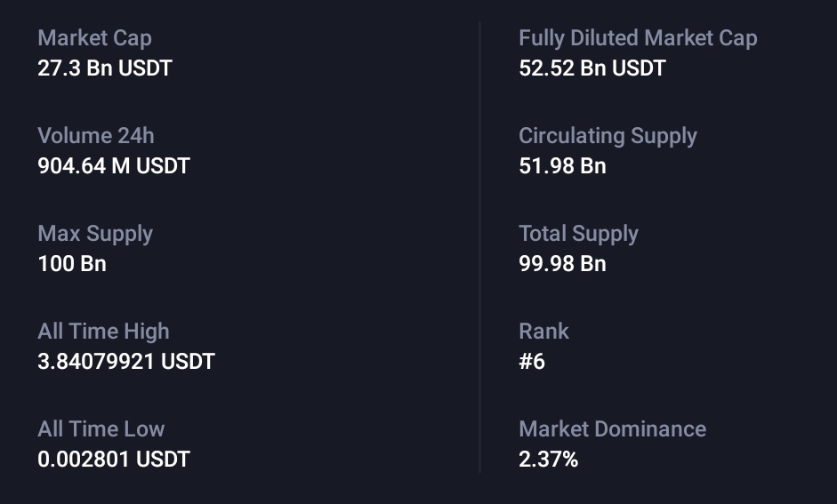The width and height of the screenshot is (837, 504).
Task: Click the Rank label
Action: [543, 332]
